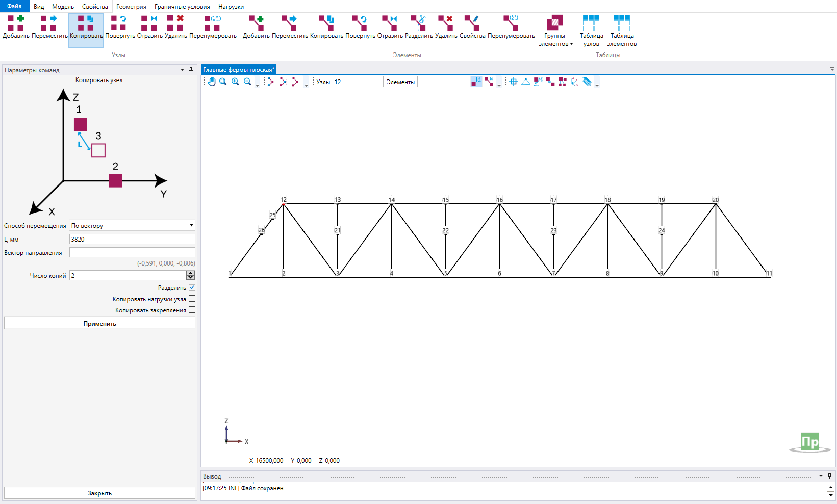Viewport: 837px width, 504px height.
Task: Click the Elements selection field
Action: point(442,82)
